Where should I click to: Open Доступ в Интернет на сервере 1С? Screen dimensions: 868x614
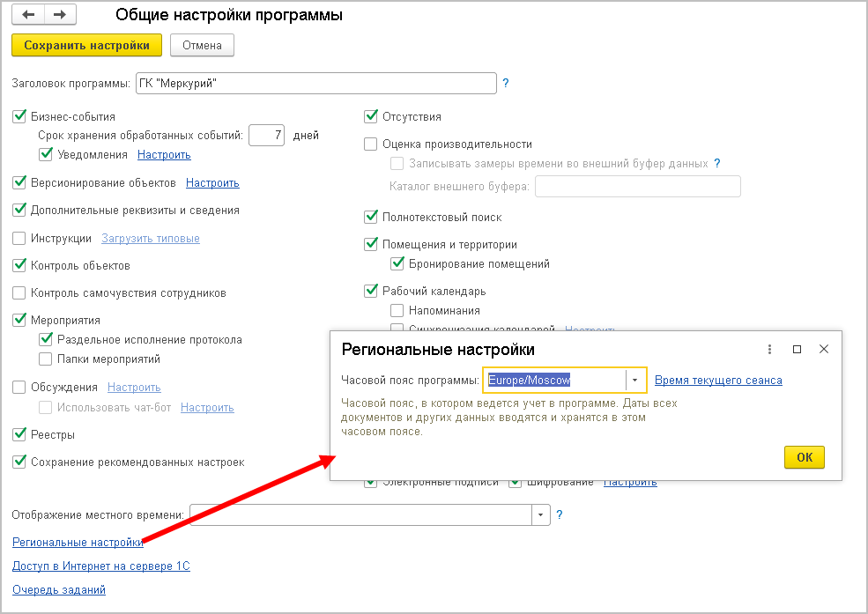point(101,566)
